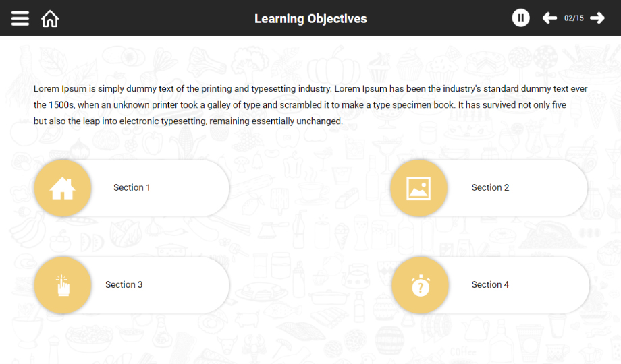The width and height of the screenshot is (621, 364).
Task: Pause the course playback
Action: pos(520,18)
